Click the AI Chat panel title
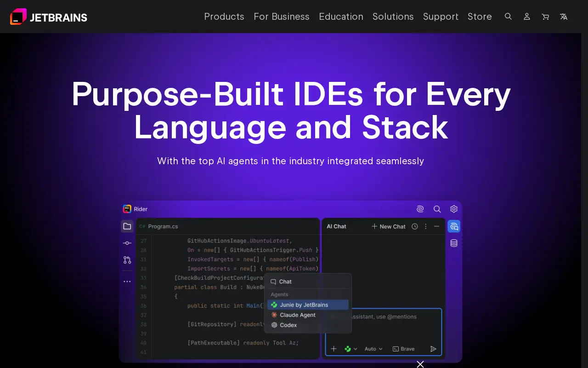The height and width of the screenshot is (368, 588). pos(336,226)
